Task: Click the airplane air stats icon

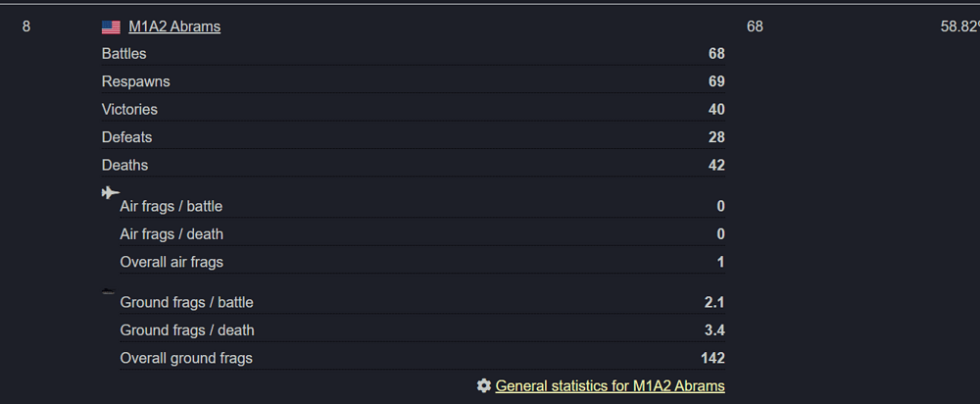Action: coord(111,192)
